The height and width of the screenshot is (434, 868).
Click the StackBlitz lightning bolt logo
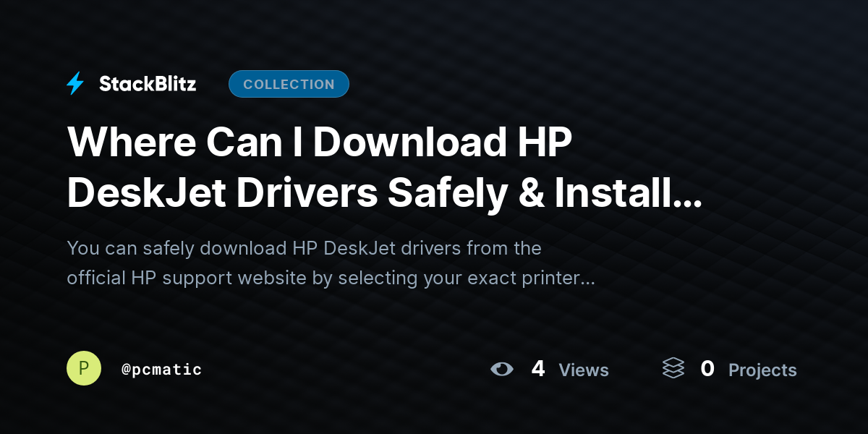pos(75,84)
